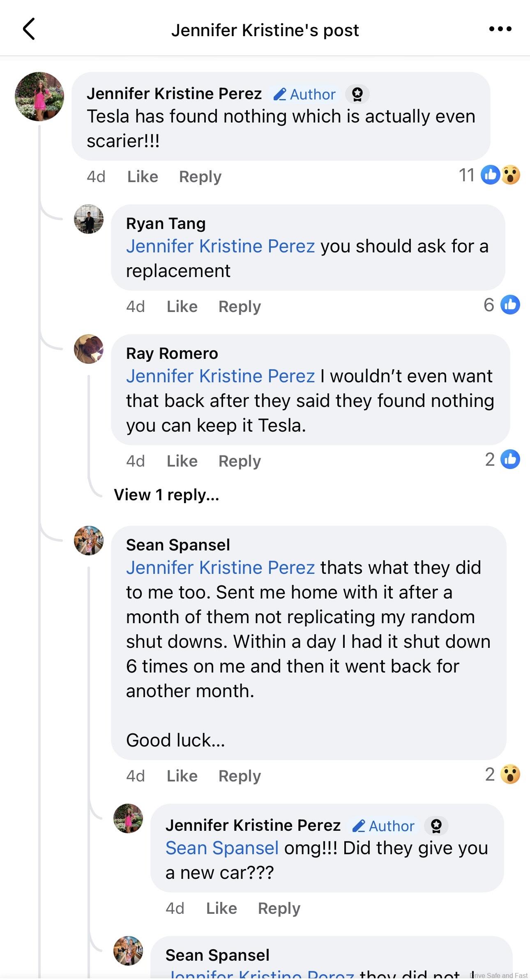Open the three-dot more options menu
The width and height of the screenshot is (530, 980).
[500, 29]
